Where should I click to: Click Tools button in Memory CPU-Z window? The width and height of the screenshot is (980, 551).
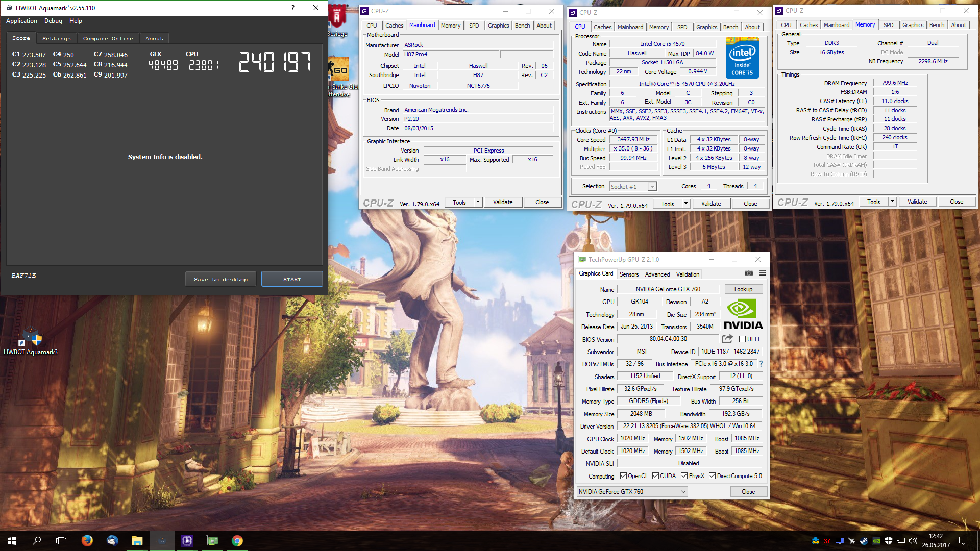coord(874,202)
